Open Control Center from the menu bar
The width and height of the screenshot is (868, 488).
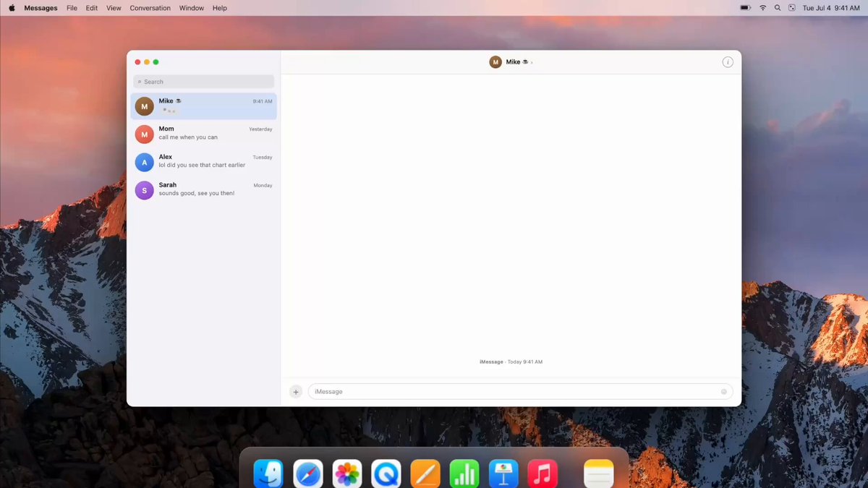pos(792,8)
